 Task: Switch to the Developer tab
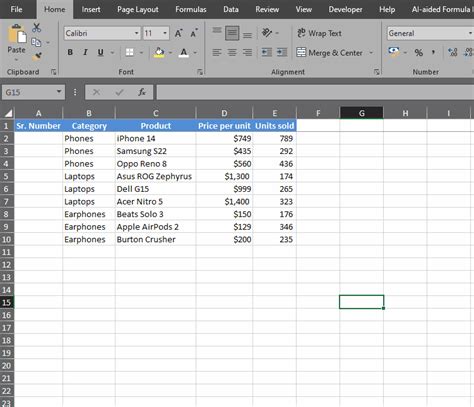[345, 9]
